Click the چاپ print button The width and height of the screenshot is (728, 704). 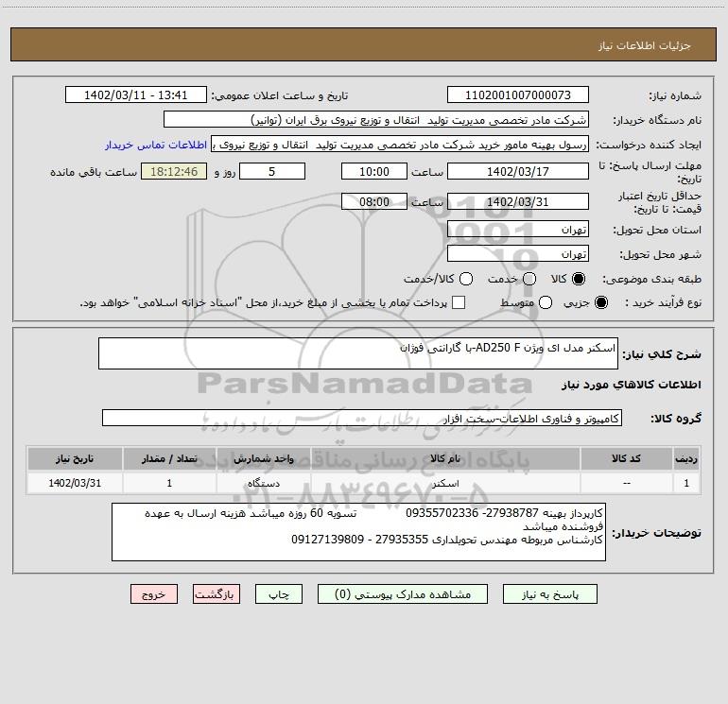[279, 594]
